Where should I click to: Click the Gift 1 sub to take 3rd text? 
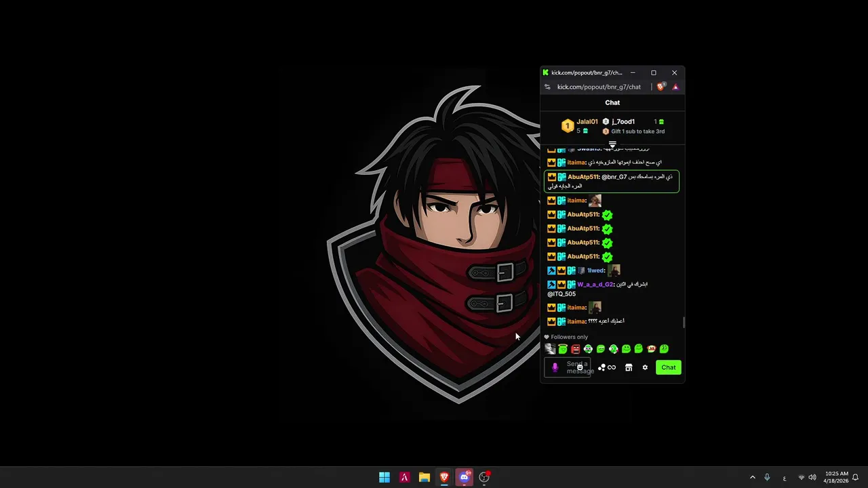pyautogui.click(x=637, y=131)
